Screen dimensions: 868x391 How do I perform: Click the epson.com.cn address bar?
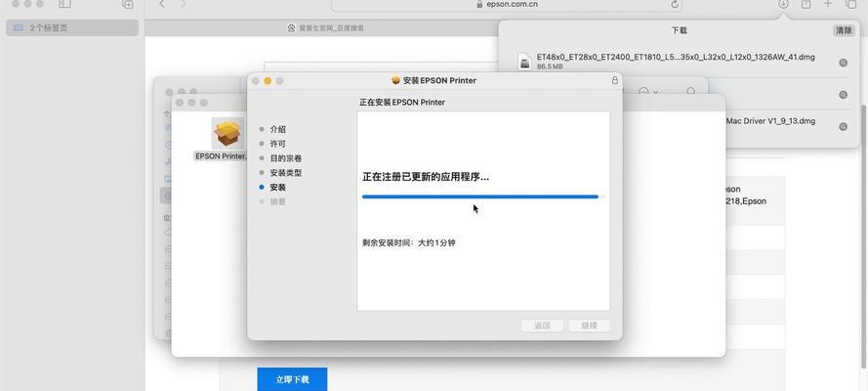click(x=507, y=5)
